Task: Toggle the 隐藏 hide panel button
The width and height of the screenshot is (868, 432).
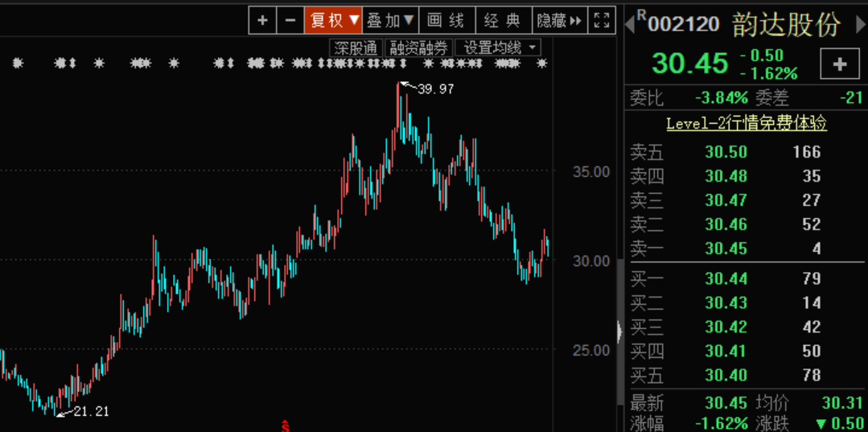Action: (560, 20)
